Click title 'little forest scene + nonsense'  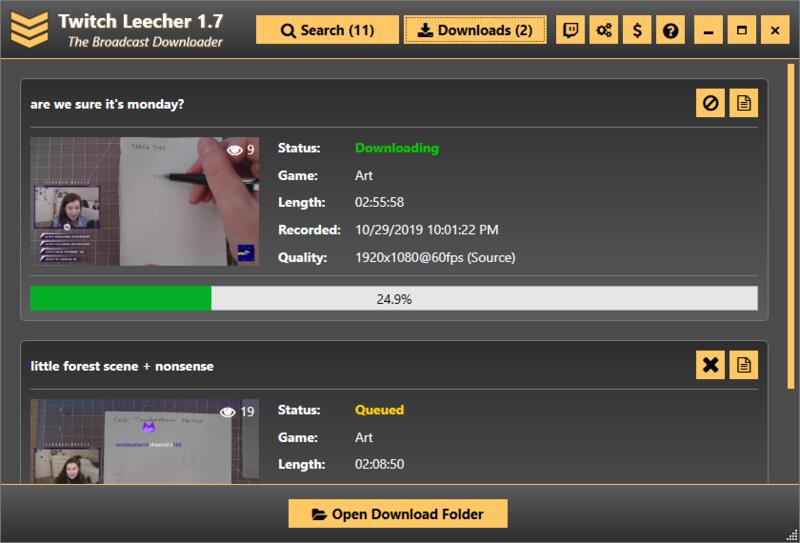point(122,366)
